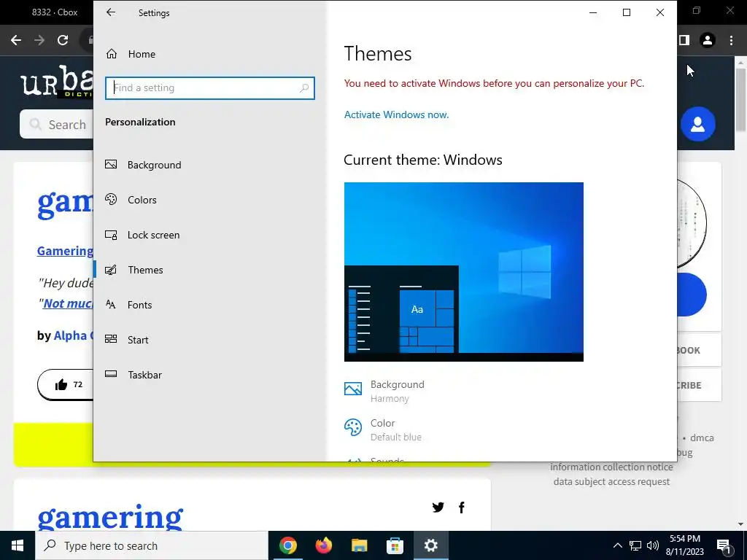Viewport: 747px width, 560px height.
Task: Click Urban Dictionary user account button
Action: click(x=698, y=124)
